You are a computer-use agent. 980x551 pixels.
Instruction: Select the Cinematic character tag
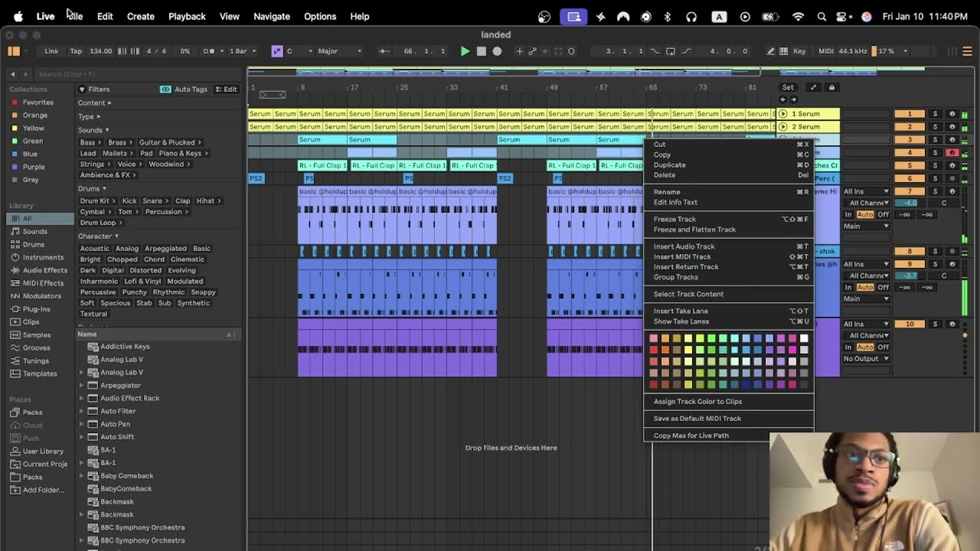[x=188, y=259]
